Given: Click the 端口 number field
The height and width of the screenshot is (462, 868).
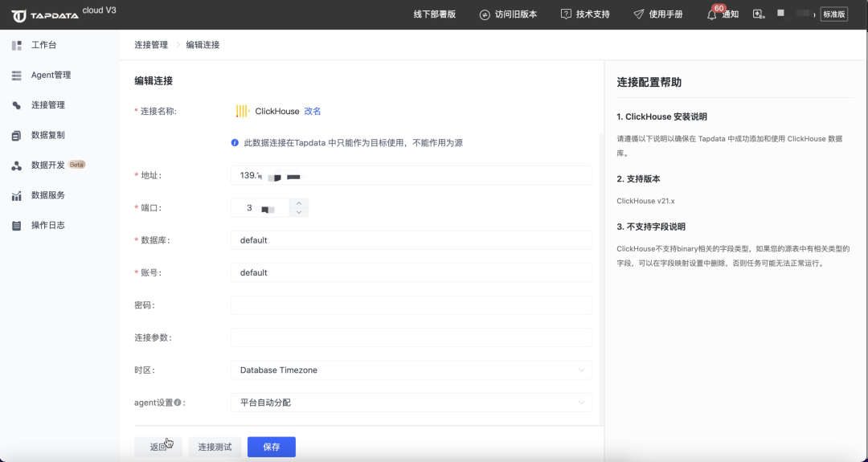Looking at the screenshot, I should pyautogui.click(x=262, y=208).
